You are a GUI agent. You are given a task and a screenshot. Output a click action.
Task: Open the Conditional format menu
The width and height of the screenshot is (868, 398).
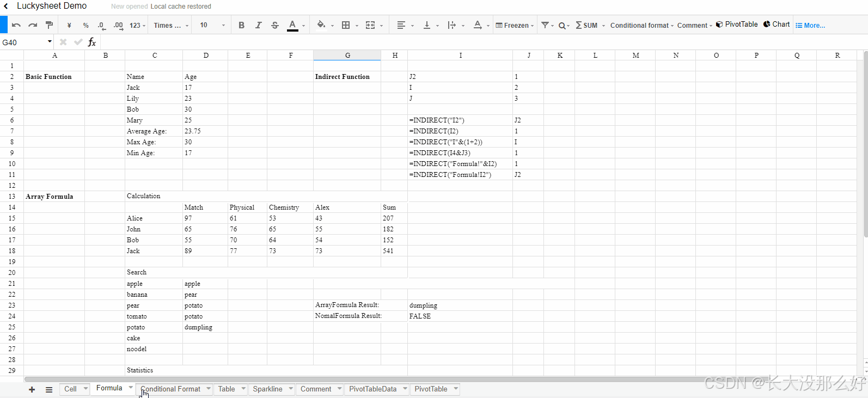tap(641, 26)
